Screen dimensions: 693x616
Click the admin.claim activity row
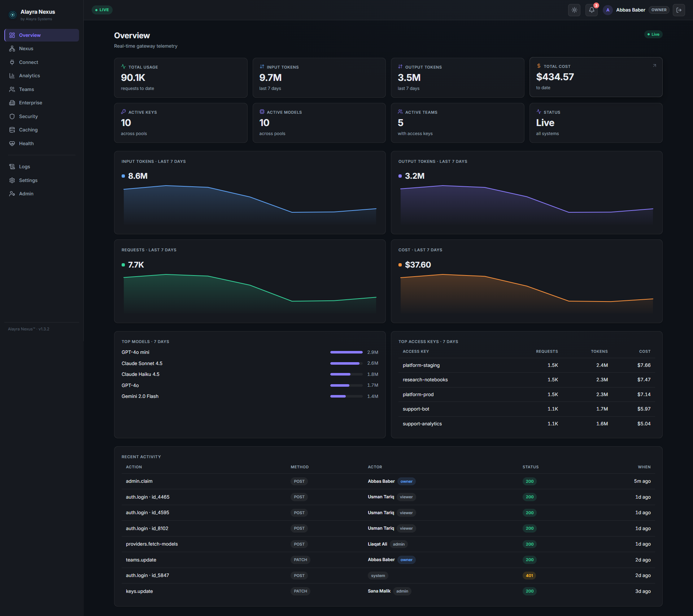(x=388, y=481)
